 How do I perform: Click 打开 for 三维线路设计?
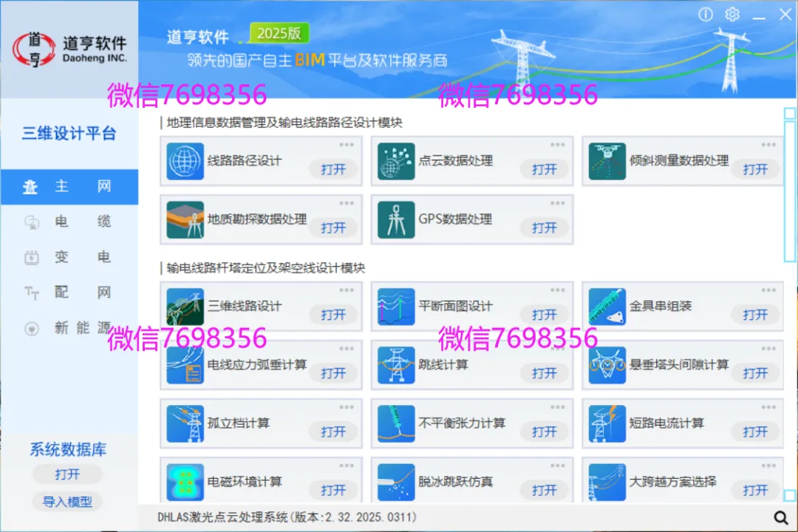point(333,315)
